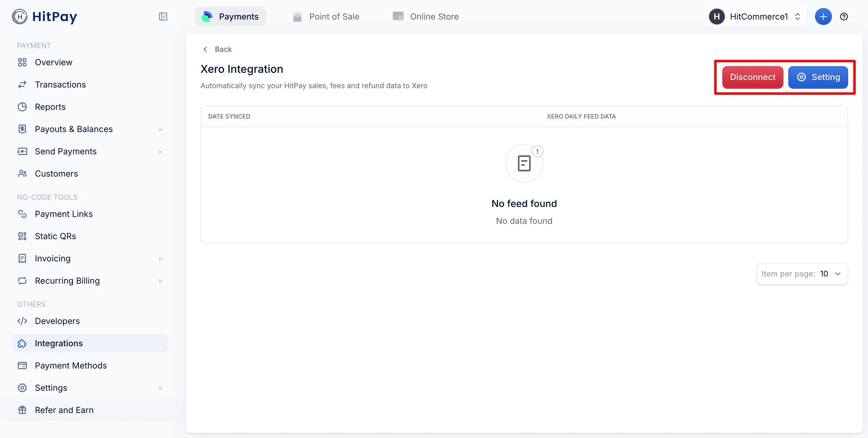Expand the Invoicing submenu arrow
Image resolution: width=868 pixels, height=438 pixels.
click(x=160, y=258)
